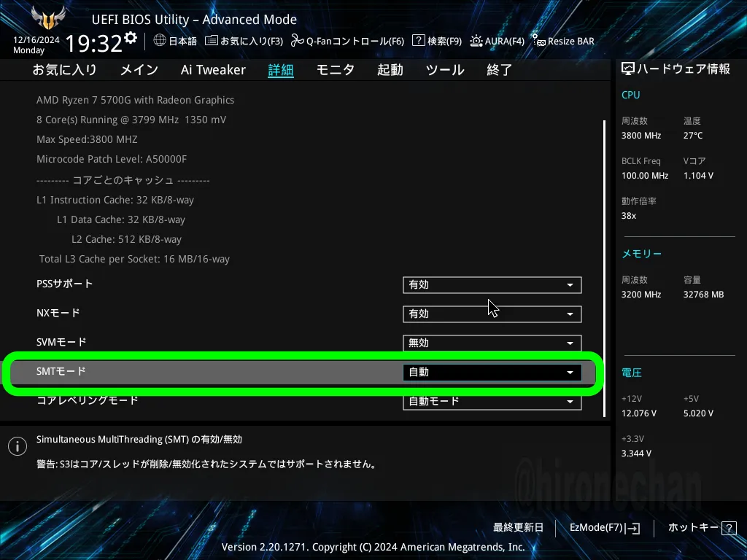The width and height of the screenshot is (747, 560).
Task: Select the SMTモード setting label
Action: click(61, 371)
